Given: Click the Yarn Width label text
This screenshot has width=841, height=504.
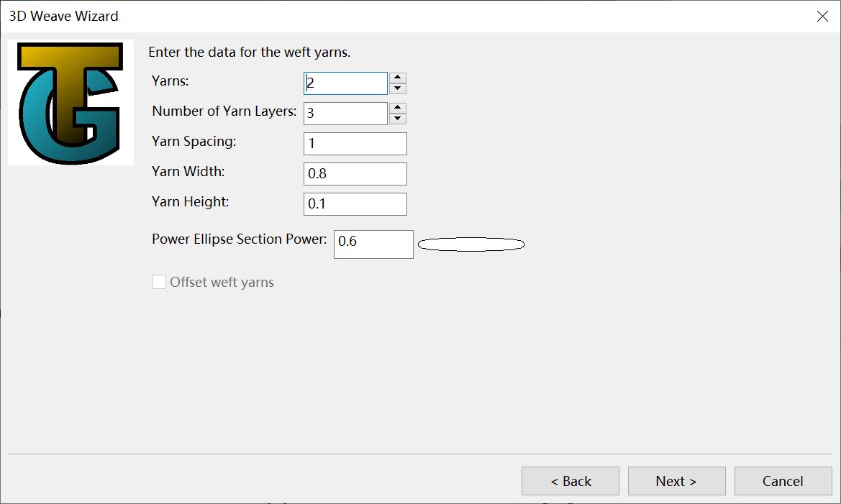Looking at the screenshot, I should [188, 172].
